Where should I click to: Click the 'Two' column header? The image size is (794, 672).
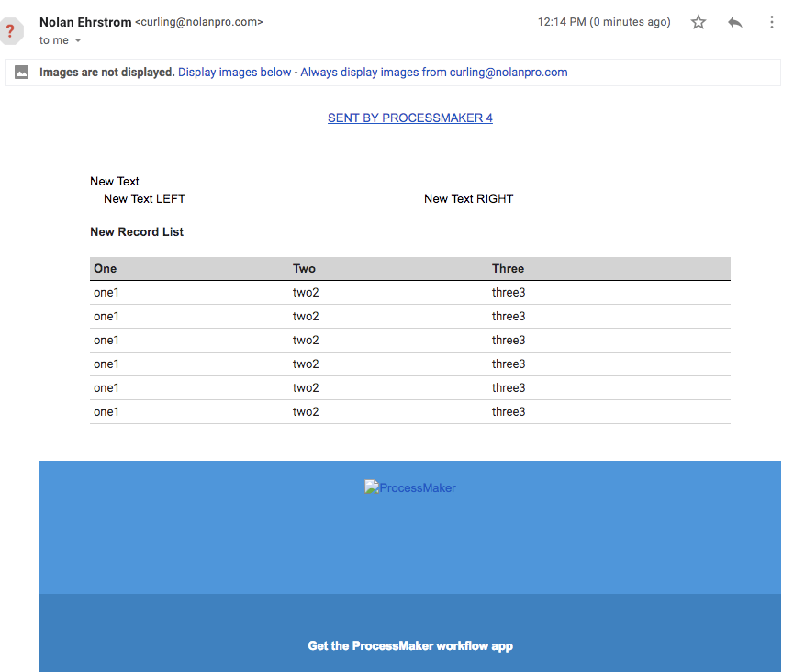coord(304,268)
